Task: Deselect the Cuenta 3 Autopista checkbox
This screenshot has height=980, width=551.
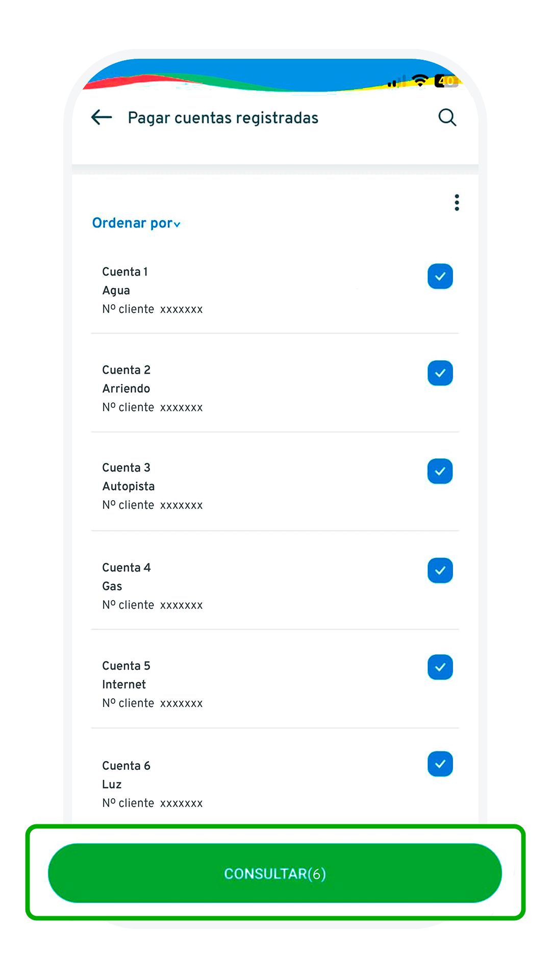Action: [x=440, y=471]
